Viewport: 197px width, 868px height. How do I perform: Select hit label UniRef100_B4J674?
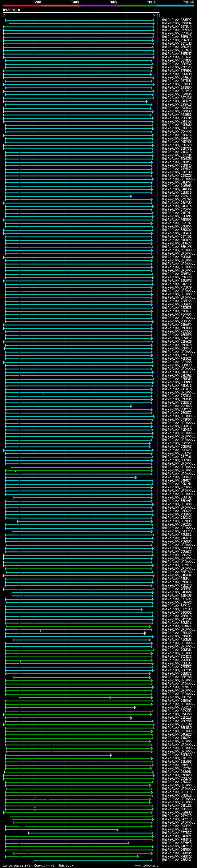(x=176, y=243)
